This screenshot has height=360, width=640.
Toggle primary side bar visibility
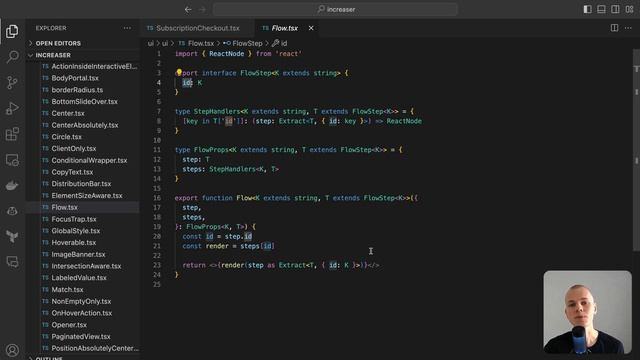(x=587, y=9)
